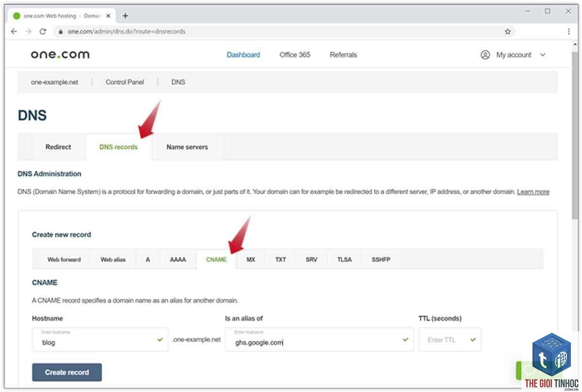Select the MX record type

coord(251,260)
